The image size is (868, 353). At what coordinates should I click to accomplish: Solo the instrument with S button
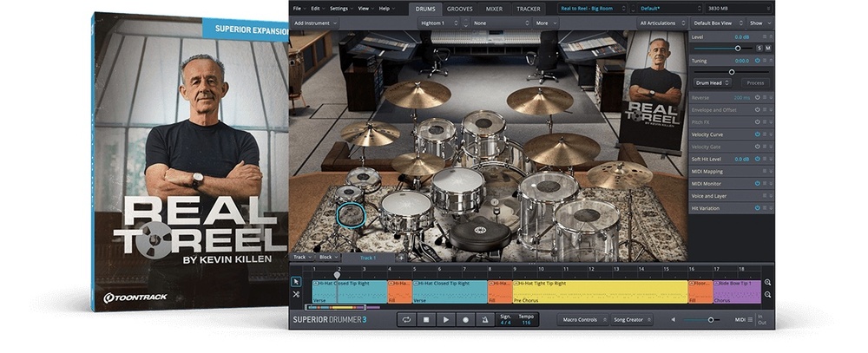(x=759, y=49)
